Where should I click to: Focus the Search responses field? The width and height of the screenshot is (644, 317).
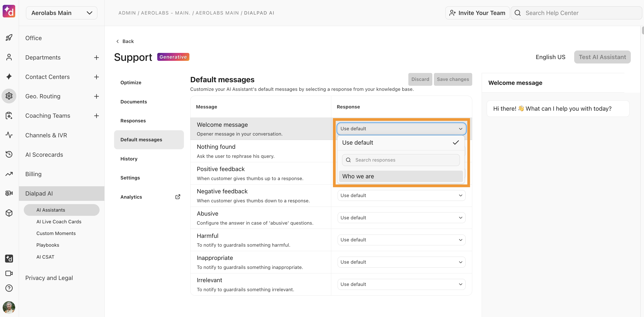tap(401, 160)
